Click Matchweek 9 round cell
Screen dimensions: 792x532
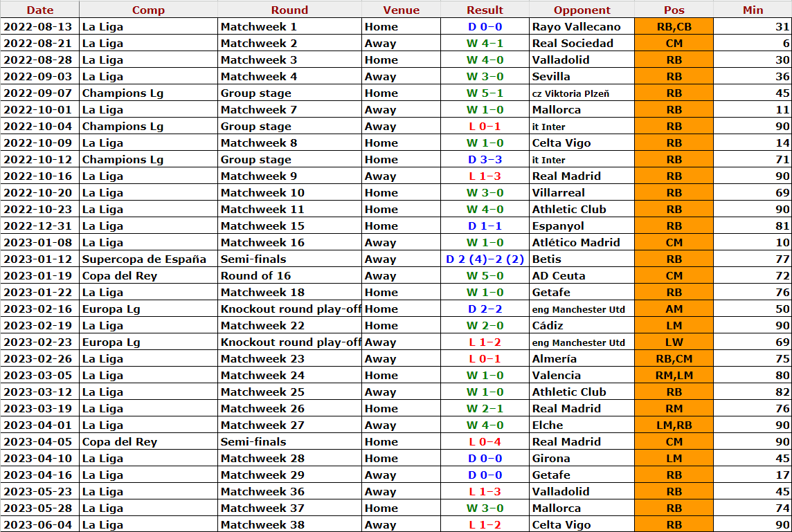289,176
